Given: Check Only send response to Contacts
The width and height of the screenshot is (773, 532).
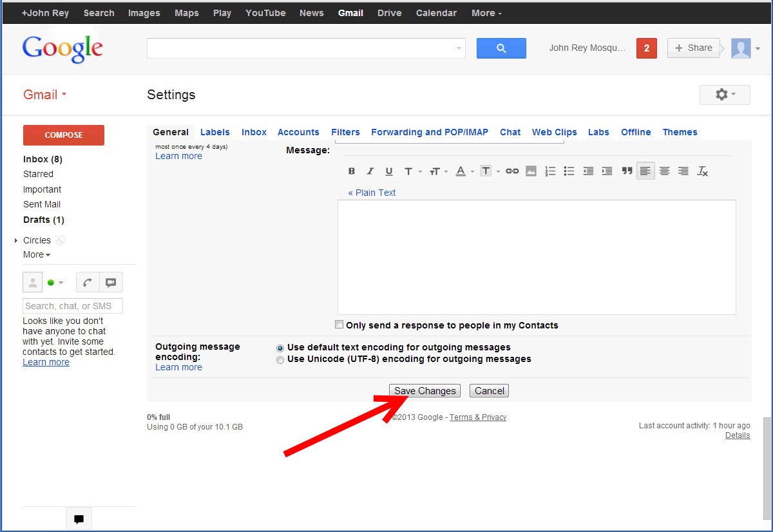Looking at the screenshot, I should (339, 325).
